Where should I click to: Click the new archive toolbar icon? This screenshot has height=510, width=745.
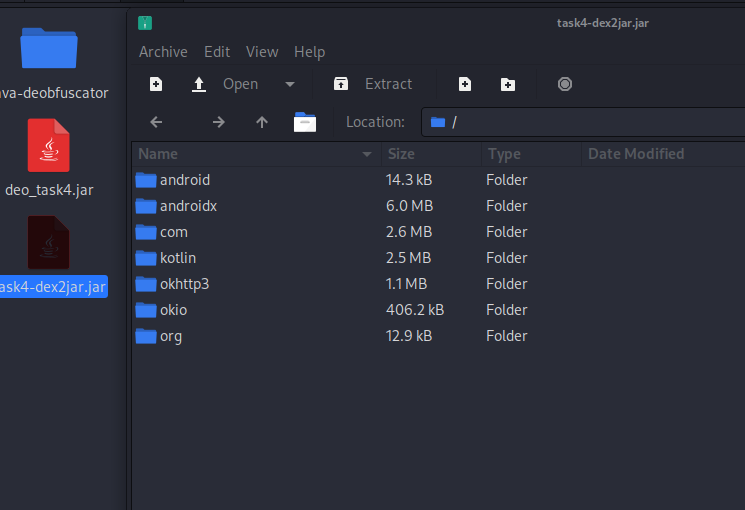tap(156, 84)
